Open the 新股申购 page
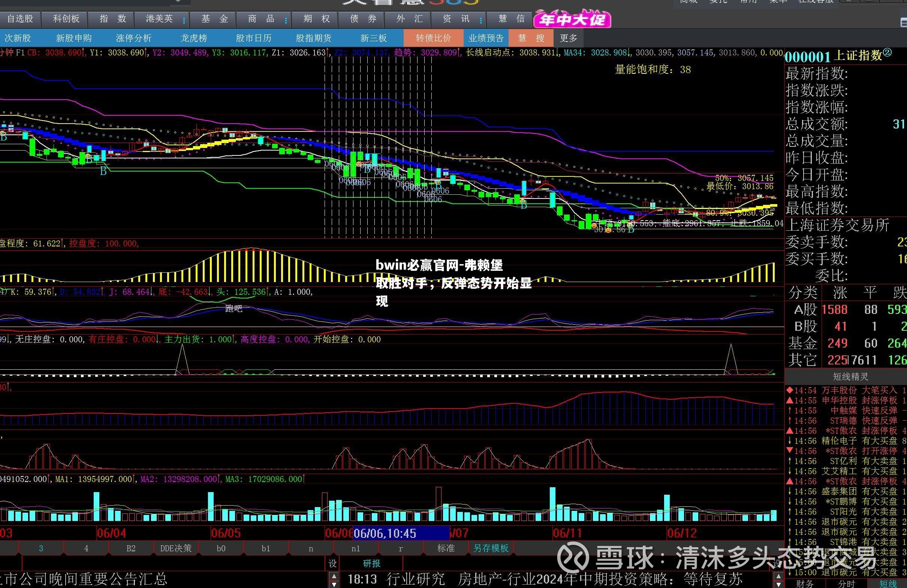The width and height of the screenshot is (907, 588). [x=73, y=38]
